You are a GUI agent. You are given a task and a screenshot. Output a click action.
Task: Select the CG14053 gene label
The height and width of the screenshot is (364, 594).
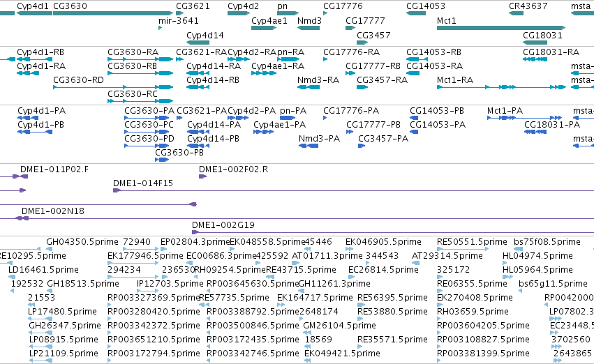tap(426, 6)
